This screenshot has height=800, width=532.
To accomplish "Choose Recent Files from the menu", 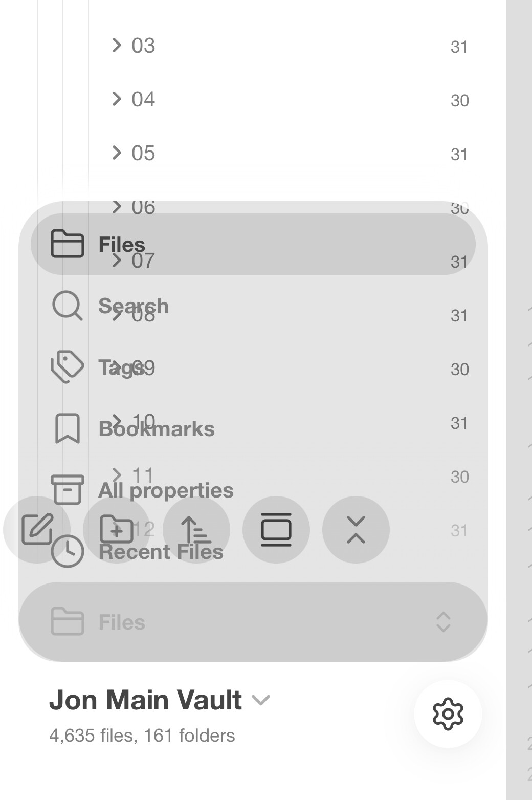I will tap(161, 552).
